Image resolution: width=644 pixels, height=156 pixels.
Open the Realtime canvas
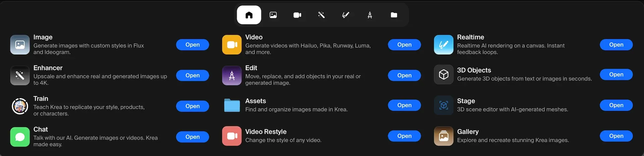pyautogui.click(x=616, y=45)
